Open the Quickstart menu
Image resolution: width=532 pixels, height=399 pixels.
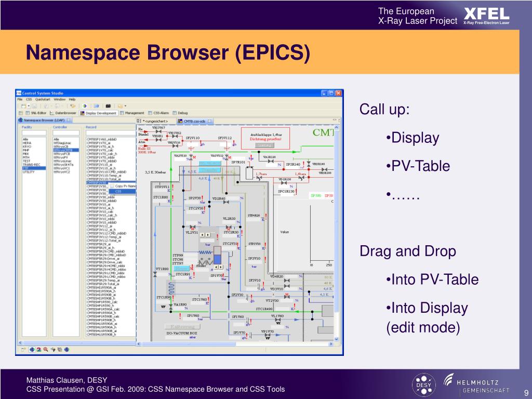(43, 99)
